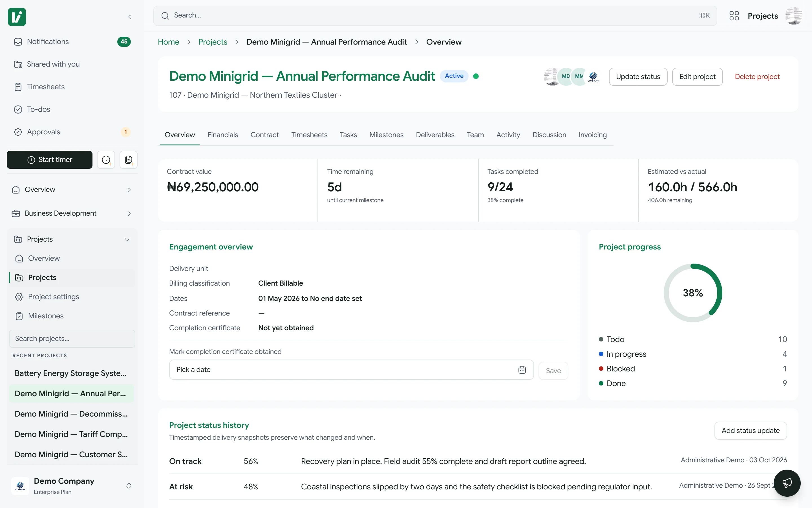Click the Edit project button

pyautogui.click(x=697, y=76)
